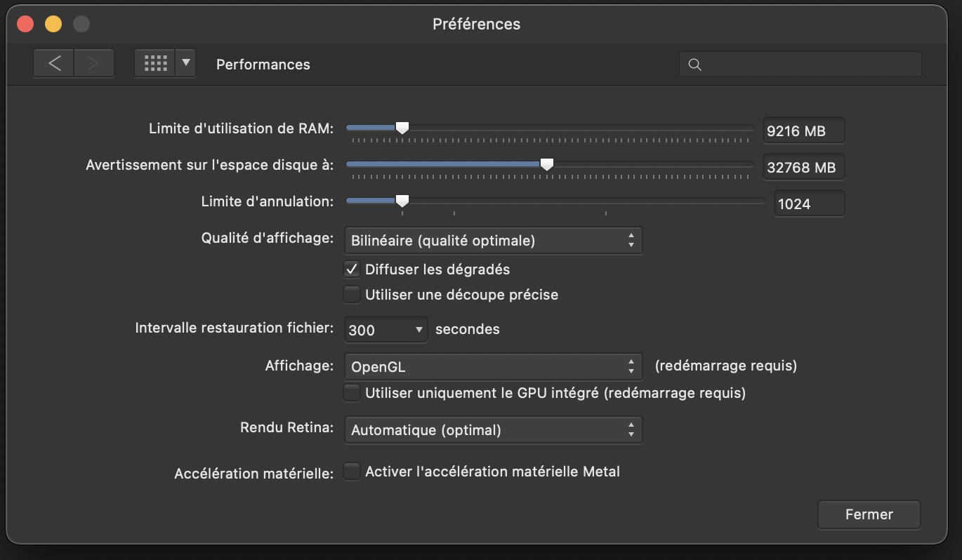
Task: Disable the Diffuser les dégradés checkbox
Action: [352, 269]
